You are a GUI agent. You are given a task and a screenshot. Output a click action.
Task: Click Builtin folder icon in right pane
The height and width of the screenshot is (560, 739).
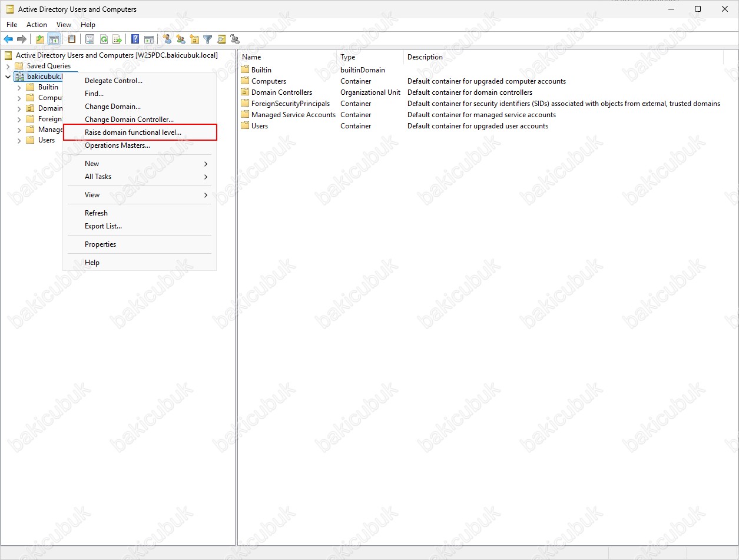click(x=246, y=69)
